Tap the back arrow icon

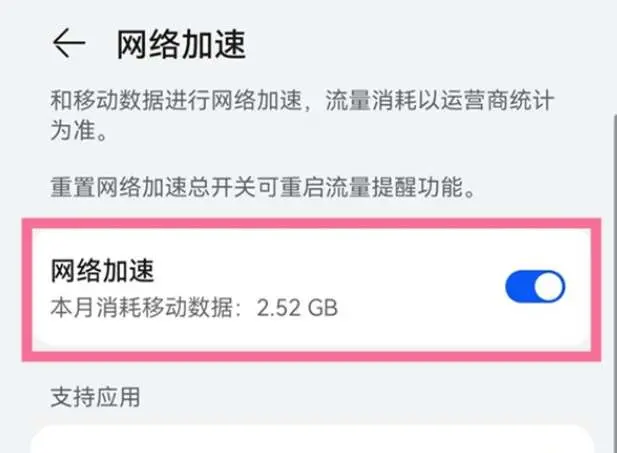[69, 45]
